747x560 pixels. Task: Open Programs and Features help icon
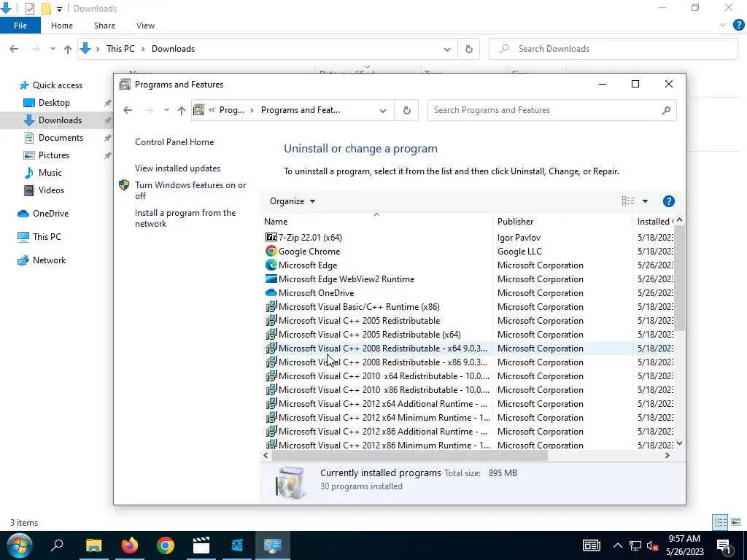[x=668, y=201]
